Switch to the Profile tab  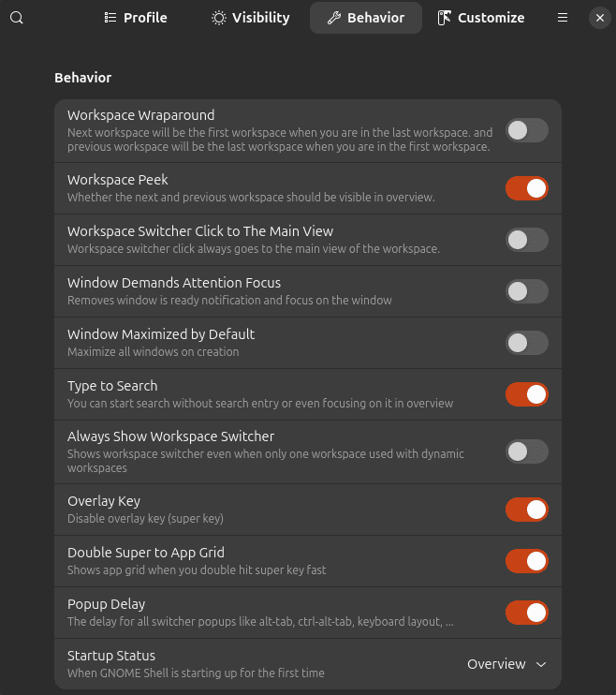pyautogui.click(x=136, y=18)
